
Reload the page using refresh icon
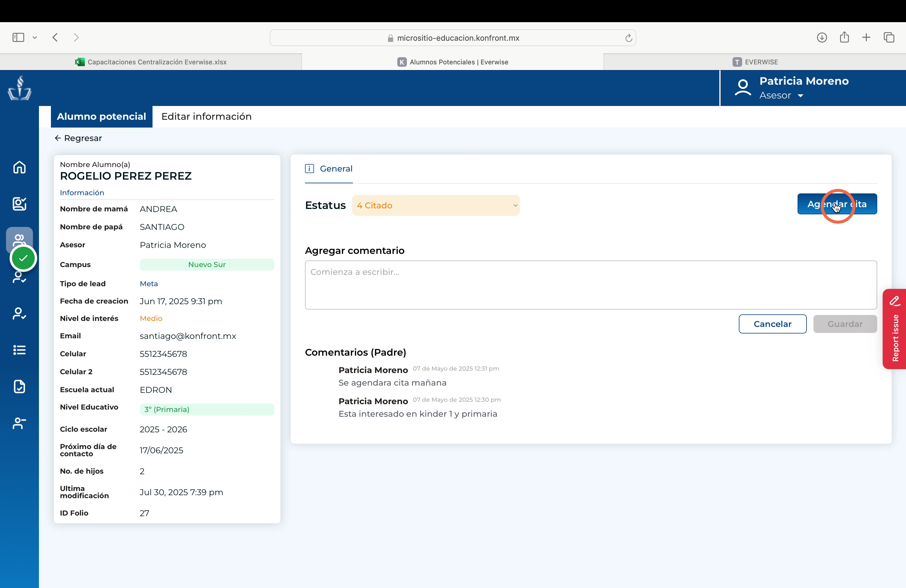pyautogui.click(x=629, y=38)
